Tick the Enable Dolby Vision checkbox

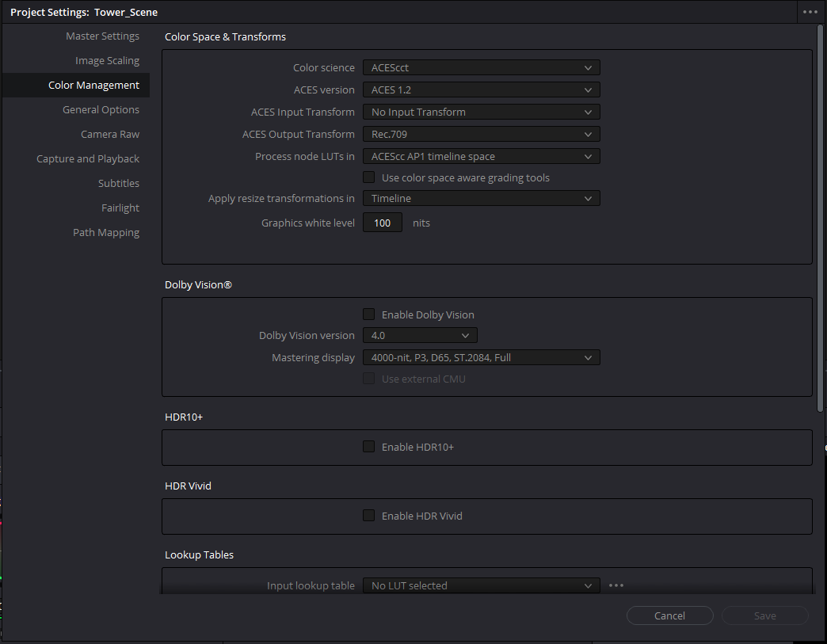(368, 314)
